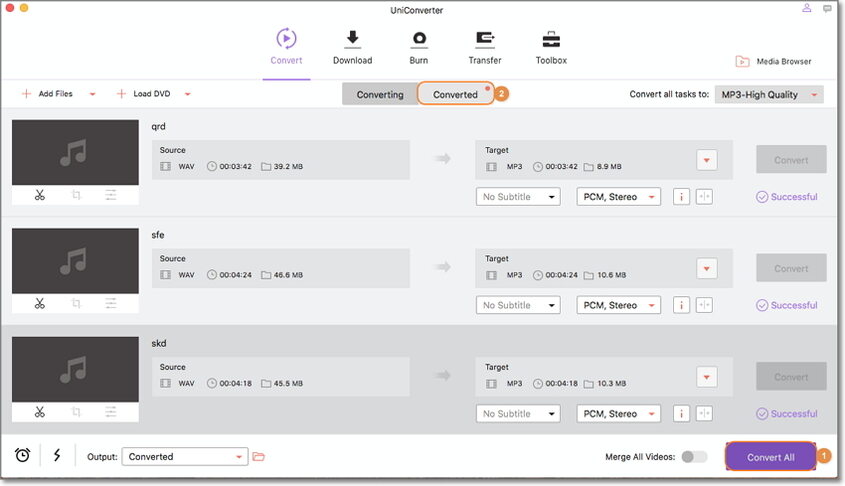This screenshot has width=845, height=486.
Task: Open subtitle dropdown for sfe
Action: (518, 305)
